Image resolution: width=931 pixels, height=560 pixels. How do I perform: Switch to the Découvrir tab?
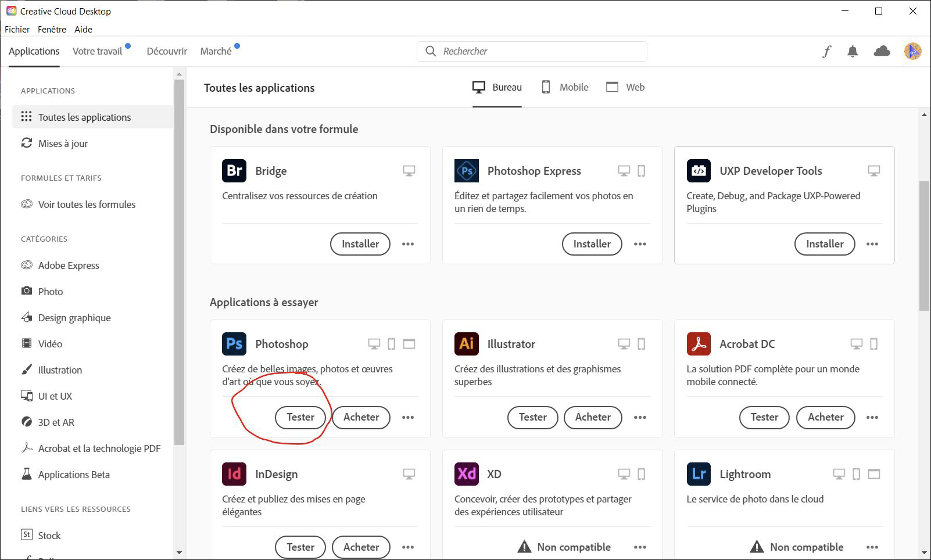[167, 51]
